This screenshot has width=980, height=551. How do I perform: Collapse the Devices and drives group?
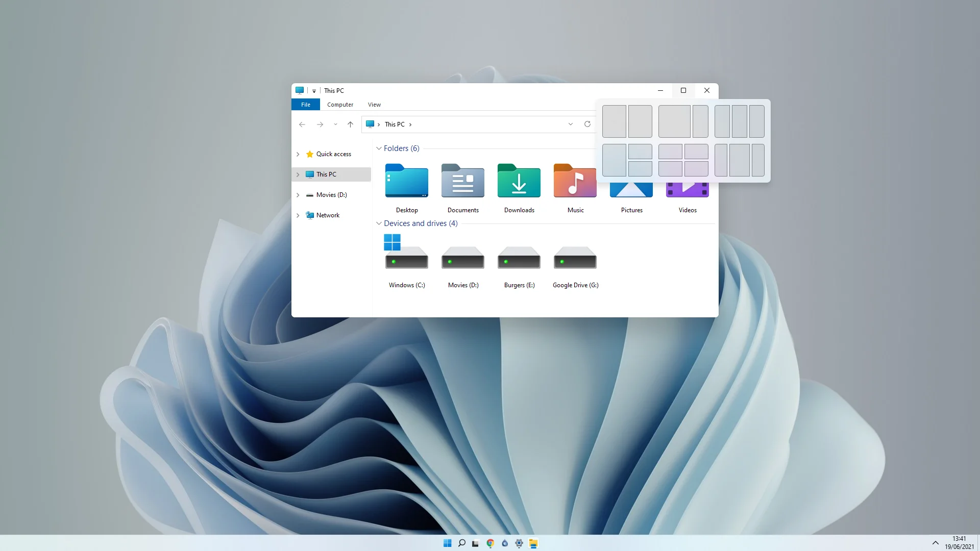pyautogui.click(x=379, y=223)
